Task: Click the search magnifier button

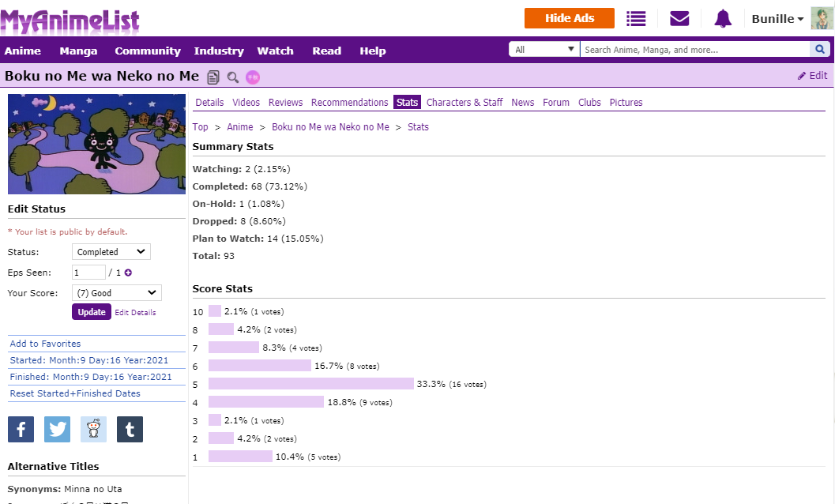Action: 820,50
